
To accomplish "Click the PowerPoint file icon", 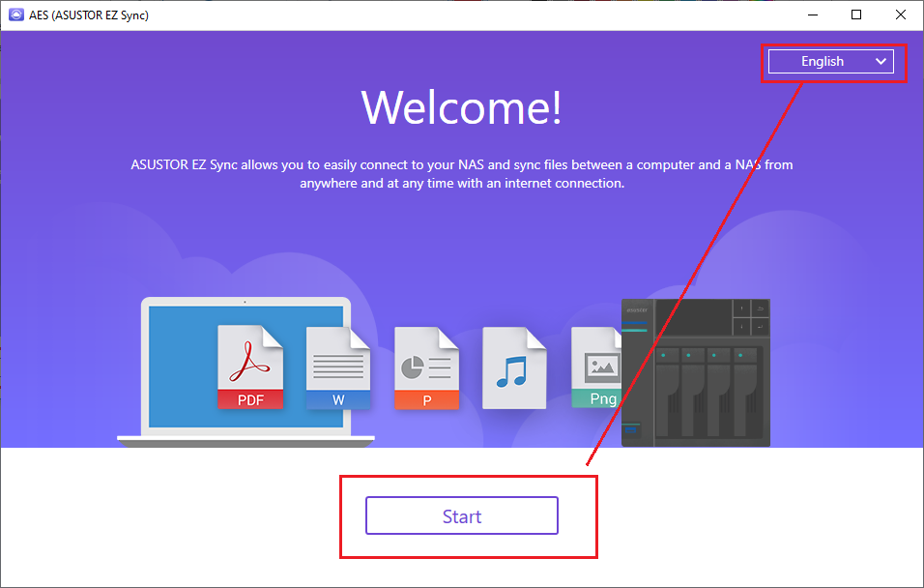I will 426,368.
